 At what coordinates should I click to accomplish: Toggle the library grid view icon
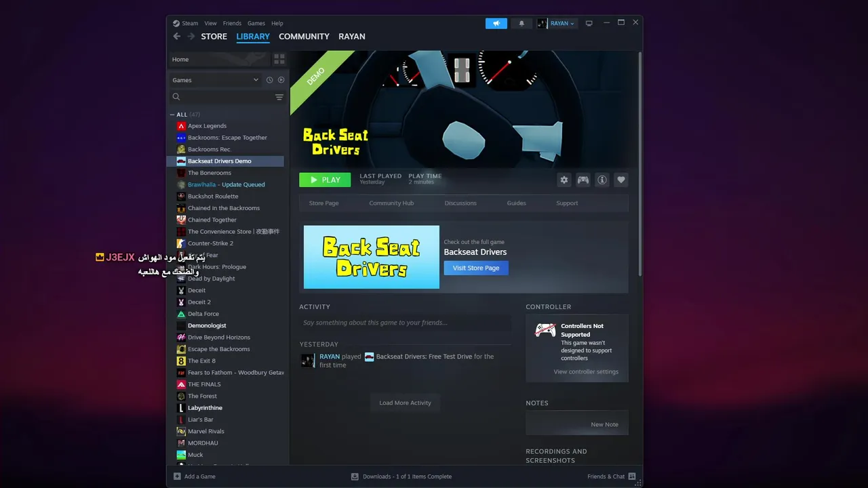[279, 59]
